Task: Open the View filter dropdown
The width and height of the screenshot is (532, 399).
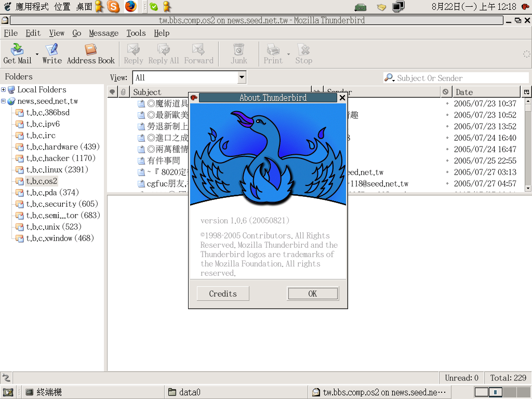Action: coord(241,77)
